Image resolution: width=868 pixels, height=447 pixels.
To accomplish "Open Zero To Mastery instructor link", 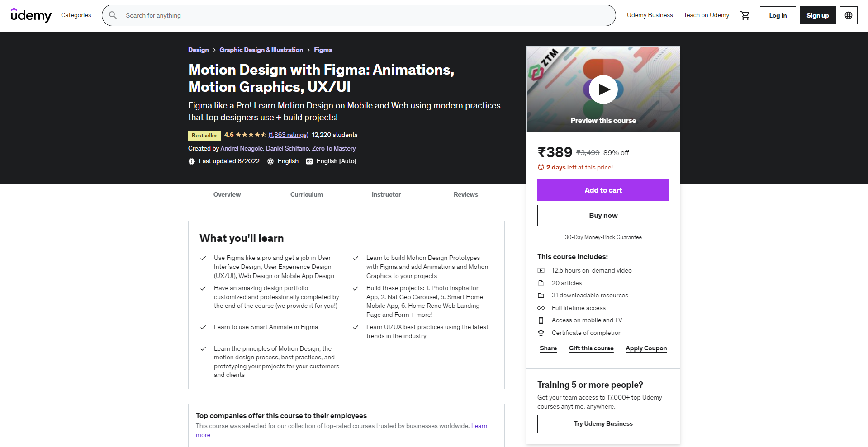I will pyautogui.click(x=334, y=148).
